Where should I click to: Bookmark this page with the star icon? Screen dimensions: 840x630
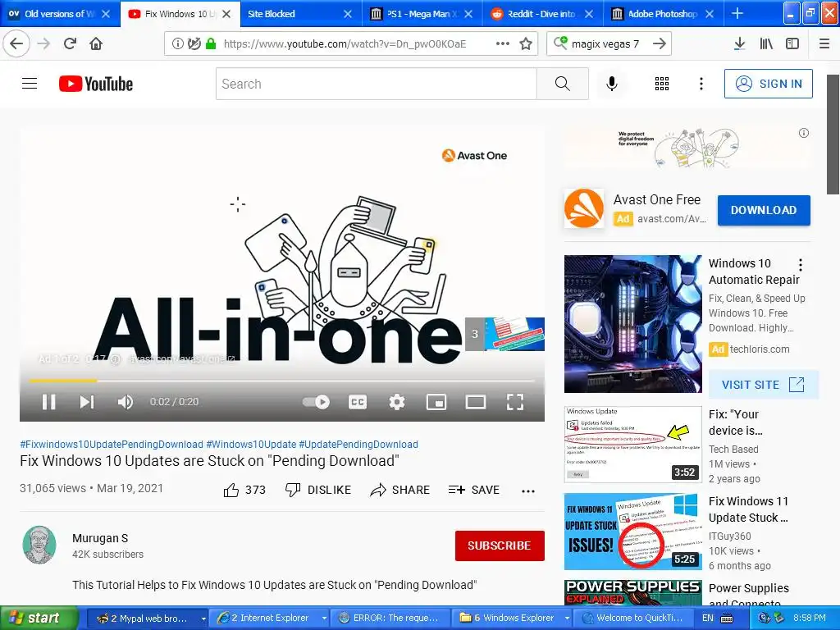526,43
